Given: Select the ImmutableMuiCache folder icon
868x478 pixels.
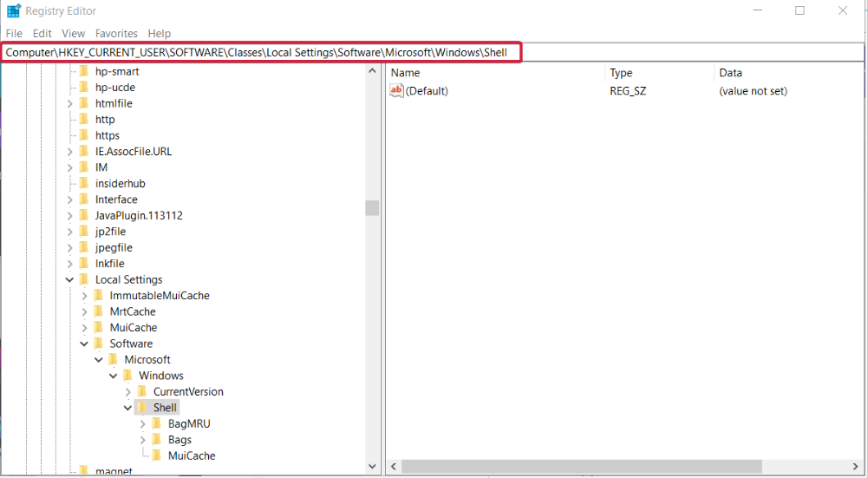Looking at the screenshot, I should tap(99, 296).
